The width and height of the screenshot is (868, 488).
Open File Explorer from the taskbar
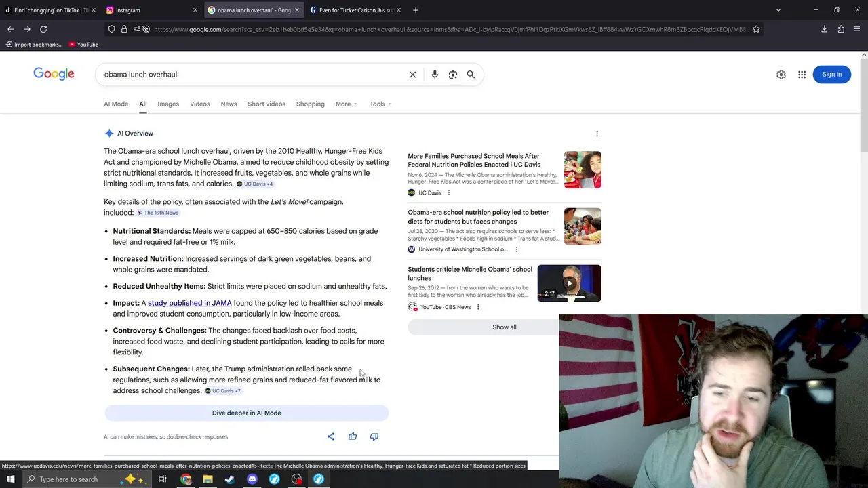click(x=208, y=479)
